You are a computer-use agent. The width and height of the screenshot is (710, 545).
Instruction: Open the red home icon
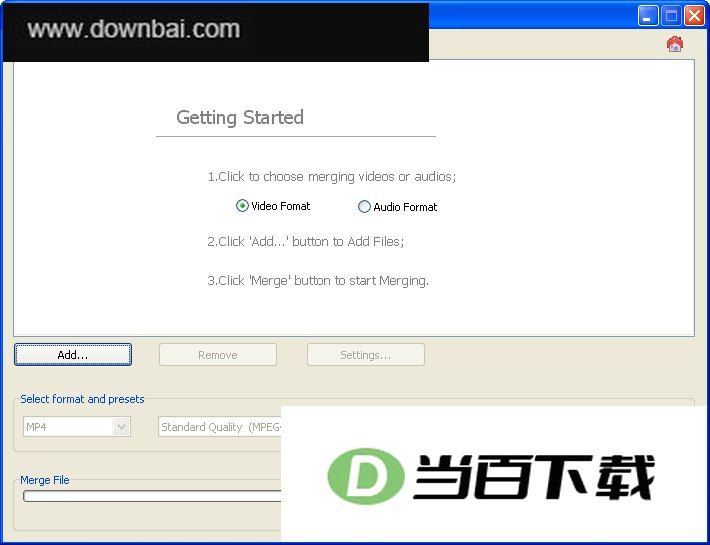[675, 44]
